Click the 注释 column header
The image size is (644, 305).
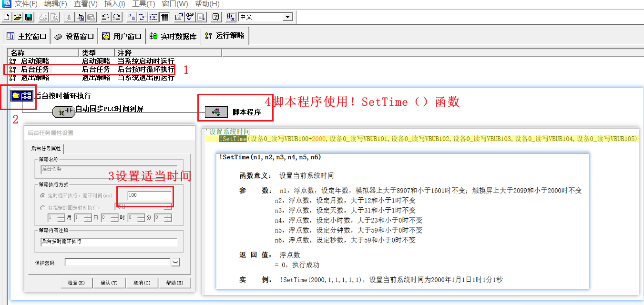(168, 53)
